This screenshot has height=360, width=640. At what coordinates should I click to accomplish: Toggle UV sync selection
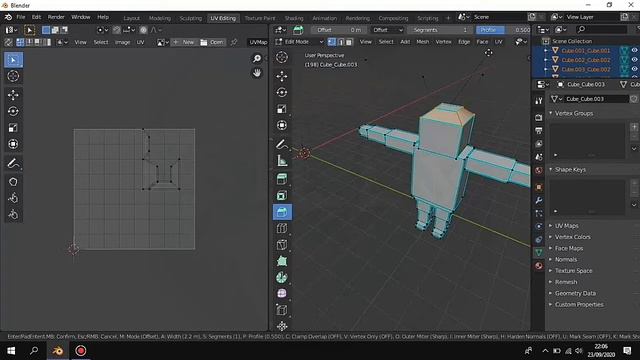[x=8, y=42]
